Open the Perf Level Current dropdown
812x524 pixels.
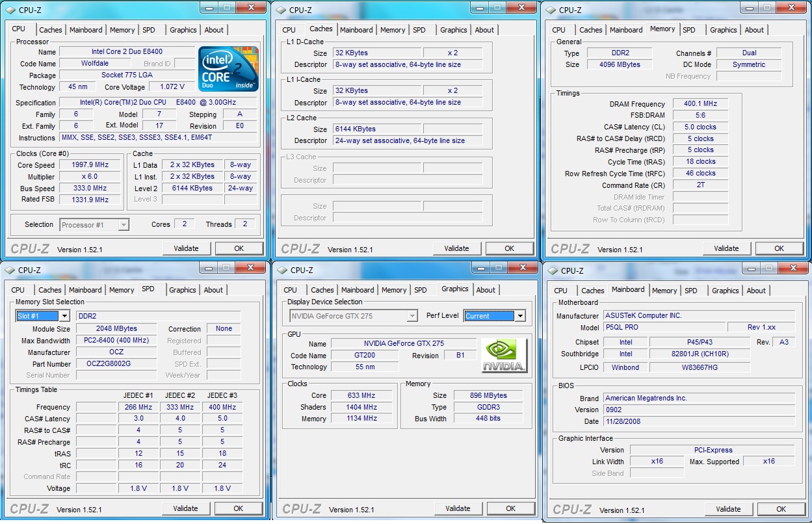click(x=520, y=316)
